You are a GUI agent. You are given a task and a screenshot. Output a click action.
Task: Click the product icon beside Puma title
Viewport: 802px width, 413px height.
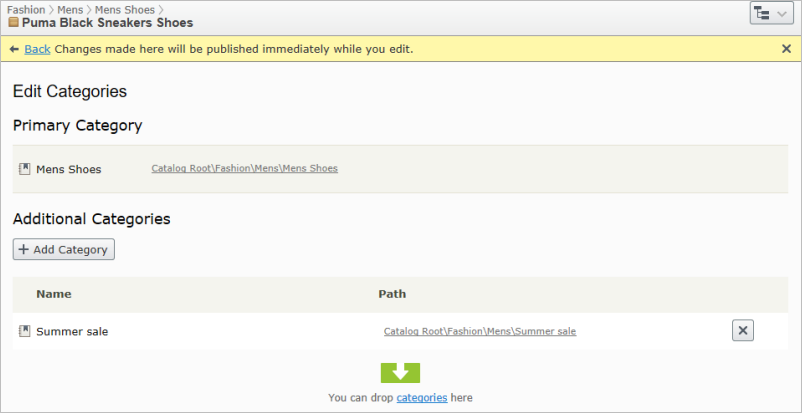point(13,23)
